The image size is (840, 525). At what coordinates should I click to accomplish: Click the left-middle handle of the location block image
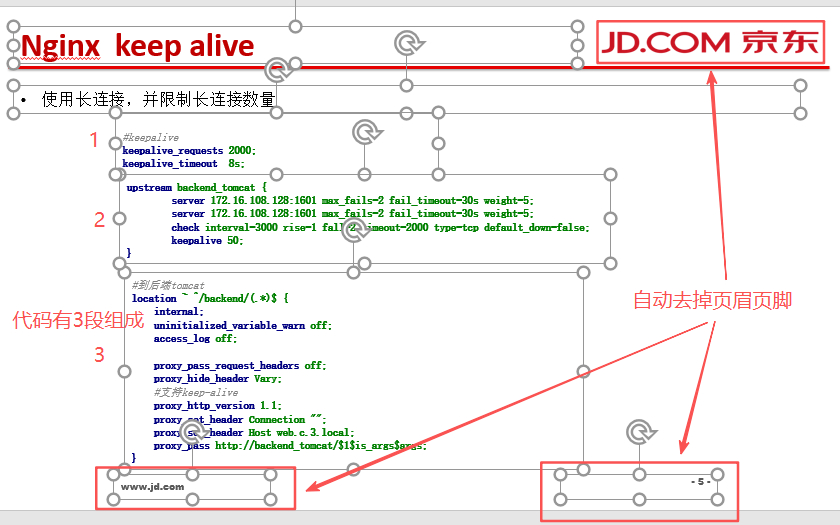[124, 371]
